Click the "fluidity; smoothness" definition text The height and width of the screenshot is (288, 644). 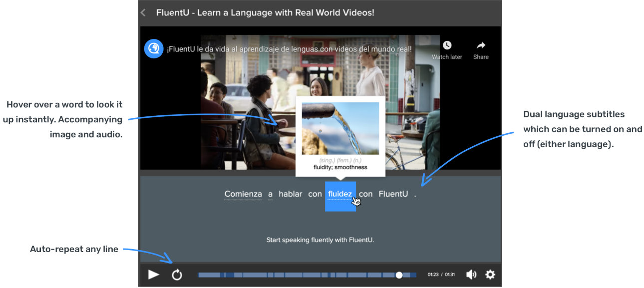[x=340, y=167]
